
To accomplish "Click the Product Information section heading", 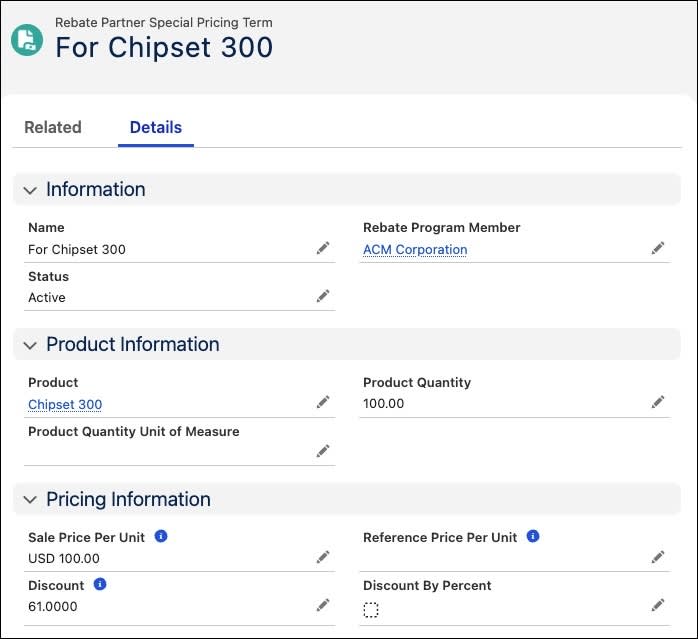I will [133, 344].
